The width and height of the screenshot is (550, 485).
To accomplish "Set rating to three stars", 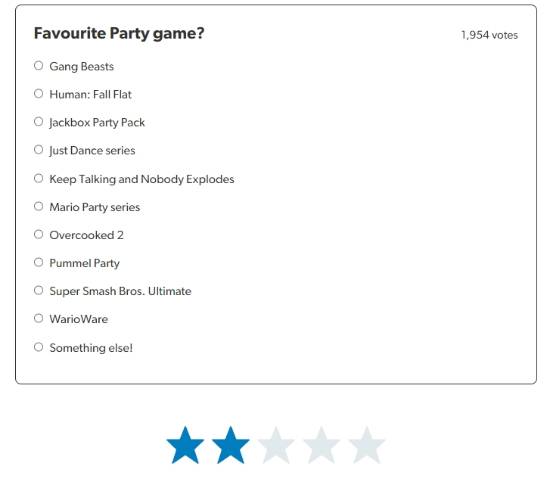I will click(276, 445).
